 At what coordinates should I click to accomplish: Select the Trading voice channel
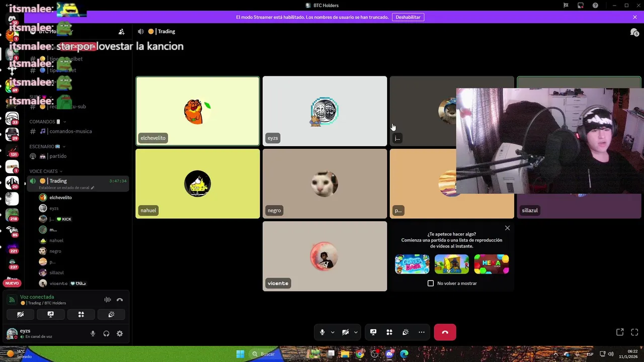[x=78, y=183]
